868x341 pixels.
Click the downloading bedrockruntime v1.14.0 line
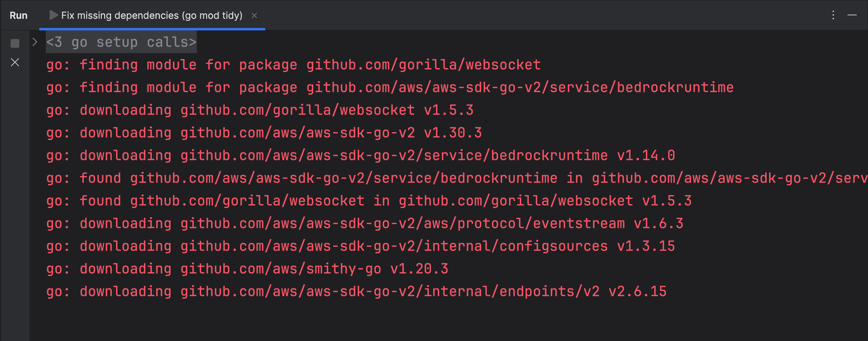(360, 156)
